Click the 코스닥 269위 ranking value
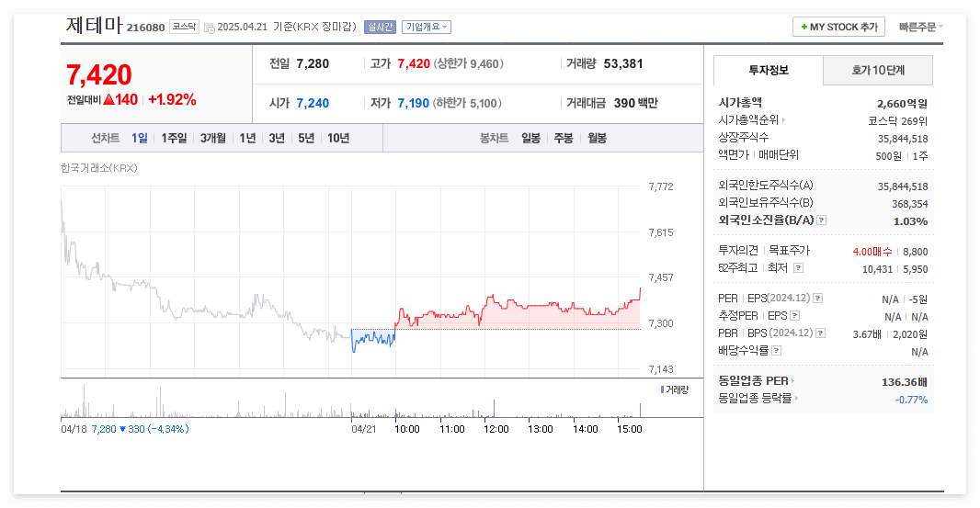The image size is (980, 508). click(x=897, y=121)
